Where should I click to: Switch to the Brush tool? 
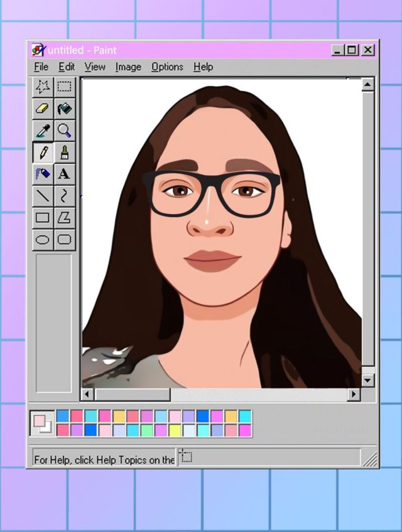tap(65, 152)
